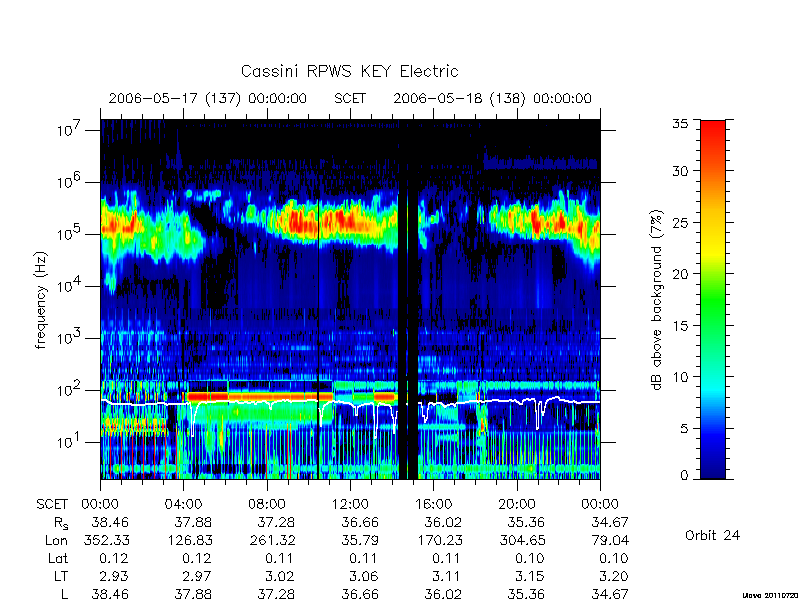
Task: Click the start date label '2006-05-17 (137) 00:00:00'
Action: point(208,98)
